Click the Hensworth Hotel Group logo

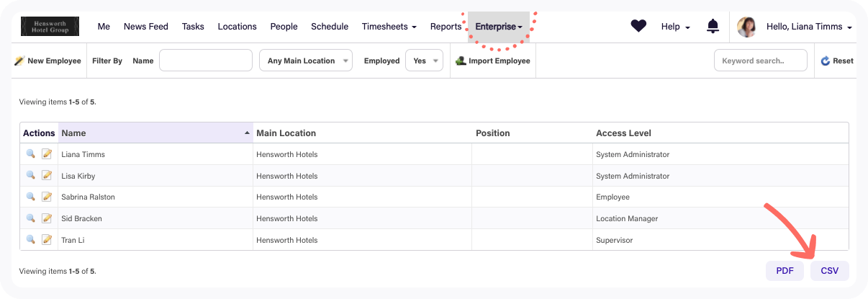click(x=50, y=26)
